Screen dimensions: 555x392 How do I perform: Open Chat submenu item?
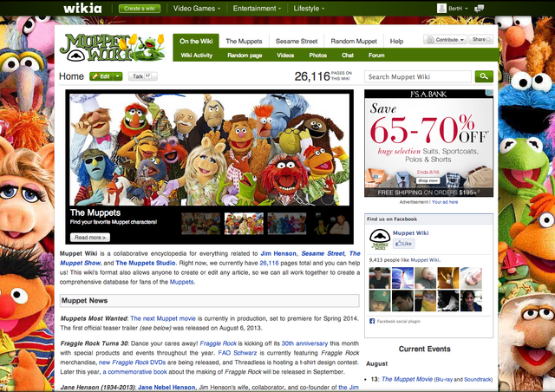[x=348, y=56]
